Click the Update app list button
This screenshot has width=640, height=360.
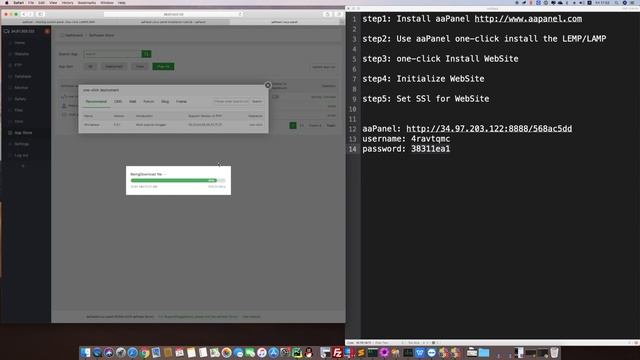pos(324,67)
